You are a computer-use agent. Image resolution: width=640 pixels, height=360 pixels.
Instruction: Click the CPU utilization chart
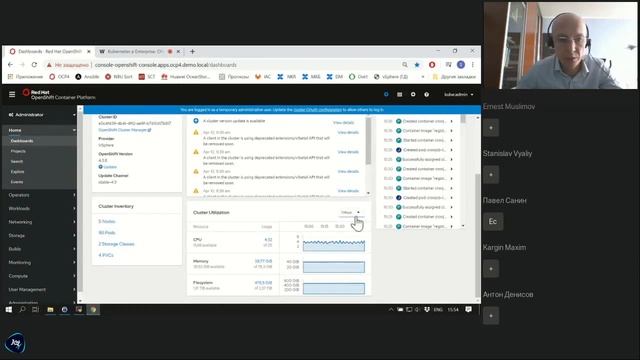pyautogui.click(x=334, y=245)
